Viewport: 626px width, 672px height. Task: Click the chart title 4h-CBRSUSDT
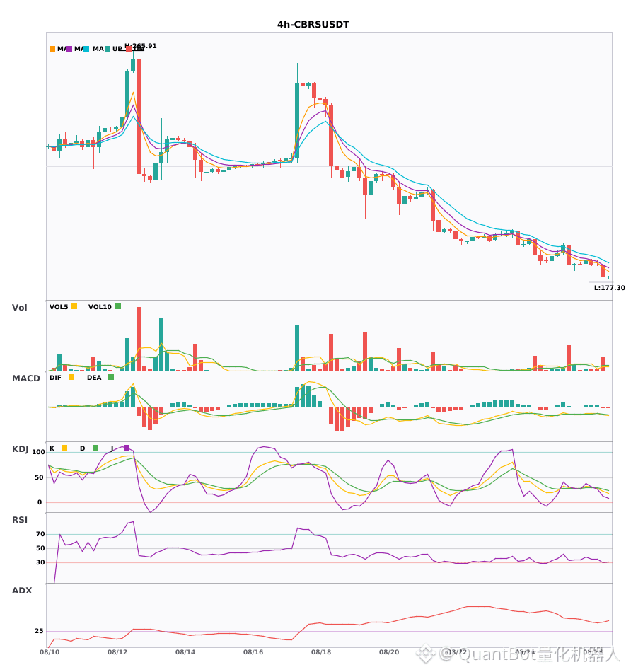313,25
